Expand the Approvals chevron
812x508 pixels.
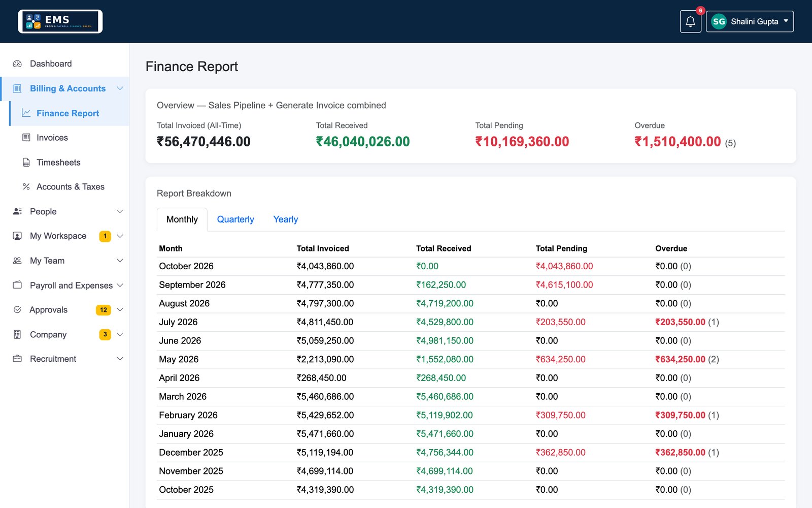120,309
